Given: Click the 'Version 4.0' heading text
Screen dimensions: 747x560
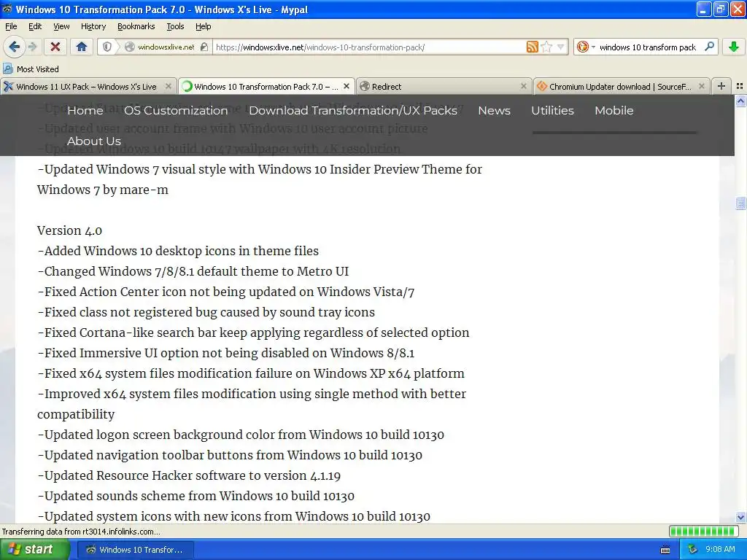Looking at the screenshot, I should 69,230.
